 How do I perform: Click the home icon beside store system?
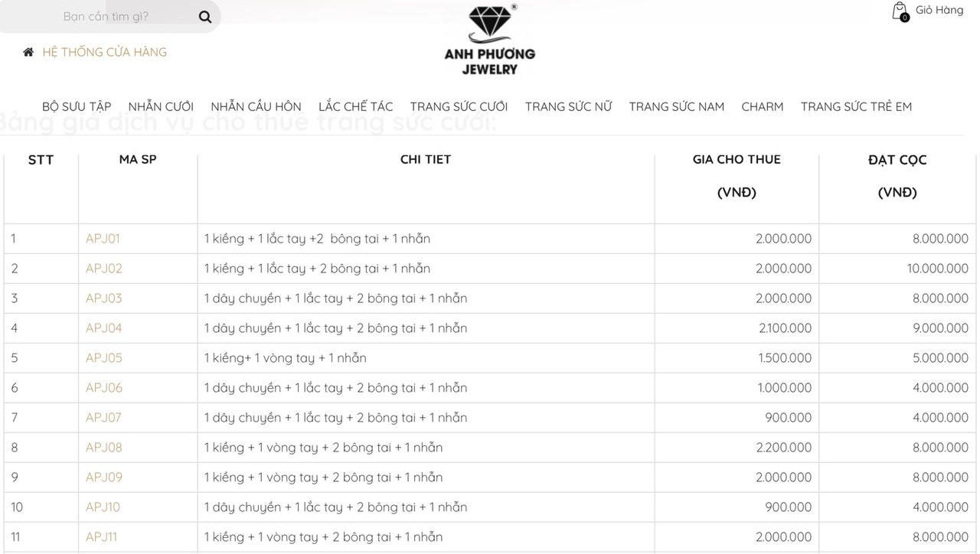[x=28, y=52]
